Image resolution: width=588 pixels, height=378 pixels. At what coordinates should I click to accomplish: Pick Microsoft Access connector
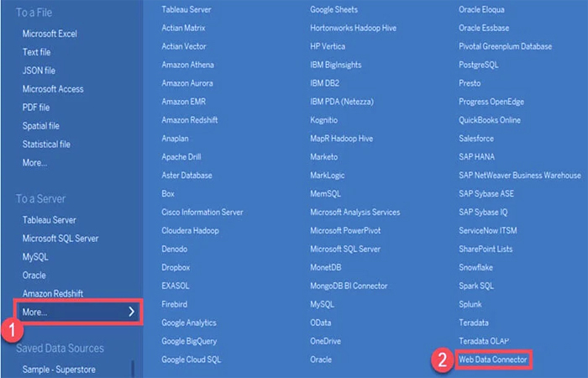[x=53, y=89]
